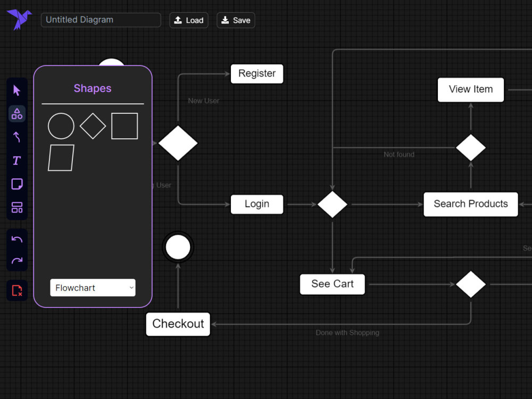
Task: Pick the parallelogram shape from Shapes panel
Action: point(61,158)
